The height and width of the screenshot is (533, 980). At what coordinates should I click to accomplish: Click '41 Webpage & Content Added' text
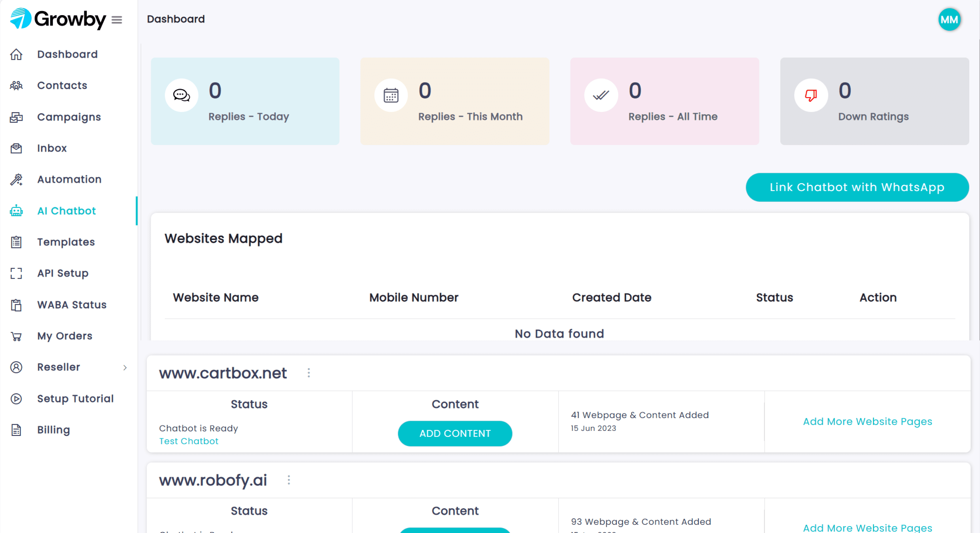coord(640,415)
